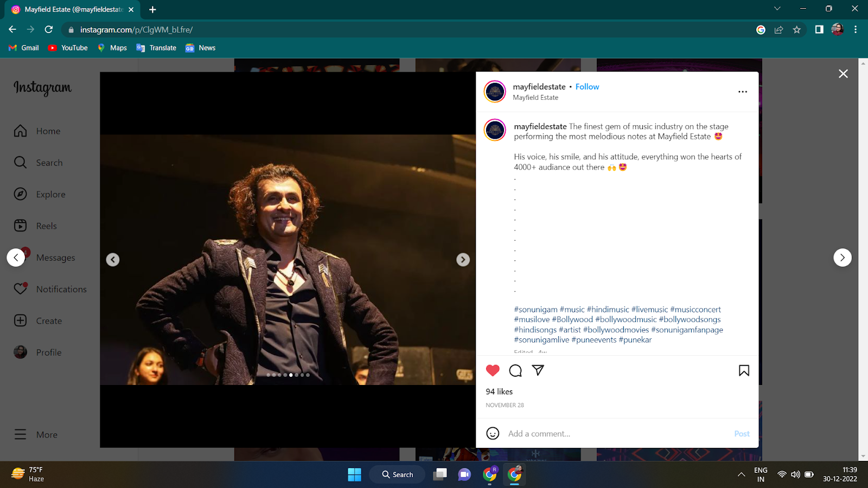Image resolution: width=868 pixels, height=488 pixels.
Task: Open the Chat app on the taskbar
Action: click(x=464, y=474)
